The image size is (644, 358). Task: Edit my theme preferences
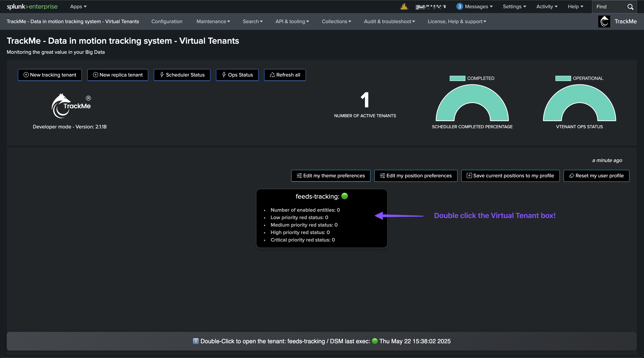pyautogui.click(x=331, y=176)
